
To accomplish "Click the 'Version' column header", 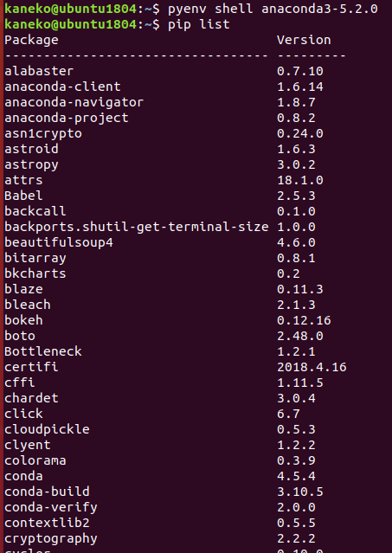I will 304,40.
